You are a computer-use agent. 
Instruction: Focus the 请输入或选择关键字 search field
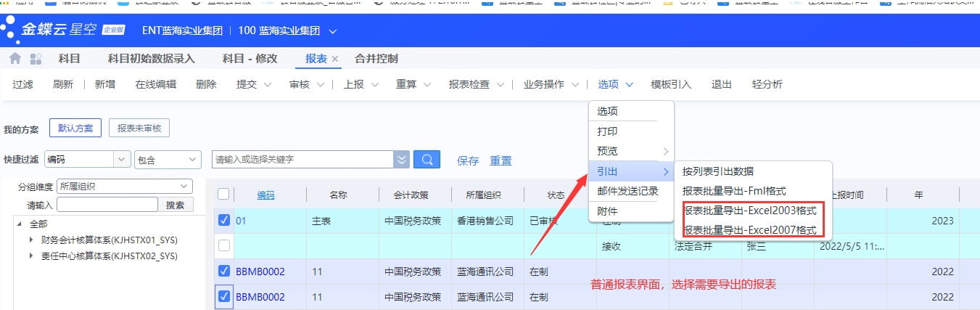302,160
